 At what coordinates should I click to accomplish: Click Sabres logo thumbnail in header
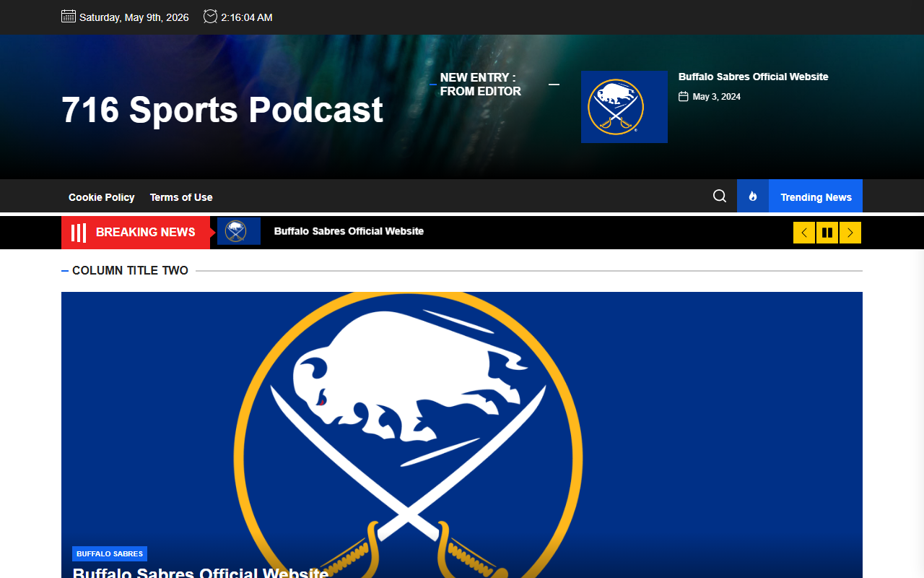coord(624,107)
